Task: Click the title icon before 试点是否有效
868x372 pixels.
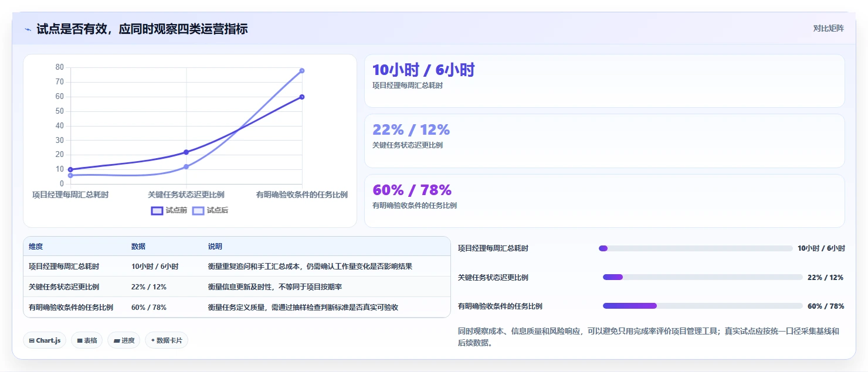Action: click(x=28, y=29)
